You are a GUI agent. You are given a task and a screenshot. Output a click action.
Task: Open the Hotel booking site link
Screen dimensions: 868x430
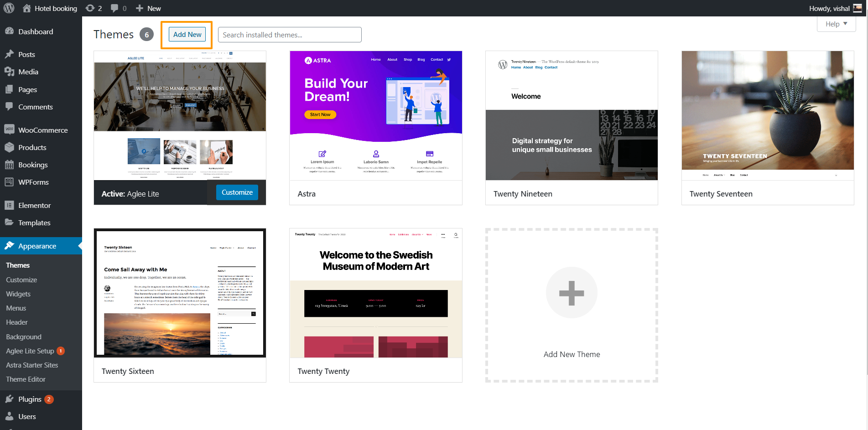56,8
